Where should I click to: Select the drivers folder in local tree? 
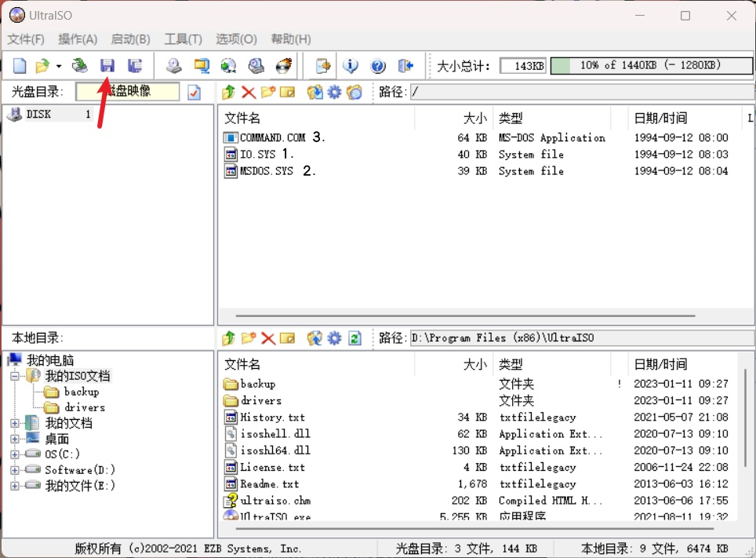coord(85,407)
